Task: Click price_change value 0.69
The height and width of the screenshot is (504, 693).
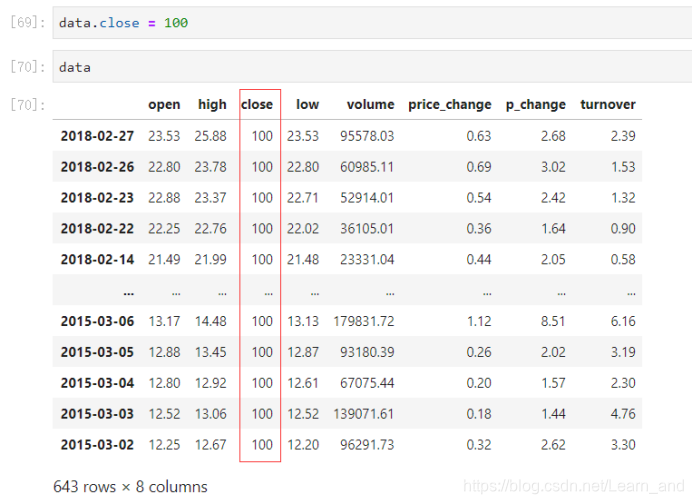Action: [479, 167]
